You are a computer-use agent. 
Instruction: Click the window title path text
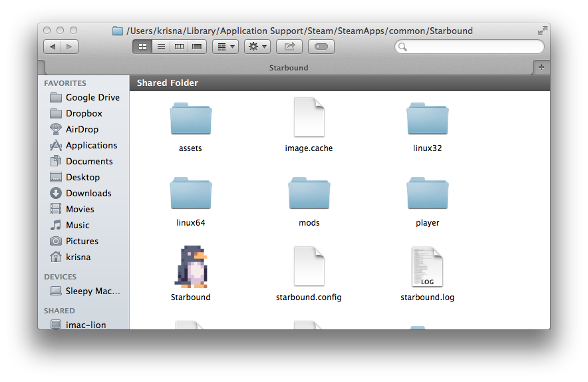pos(299,31)
